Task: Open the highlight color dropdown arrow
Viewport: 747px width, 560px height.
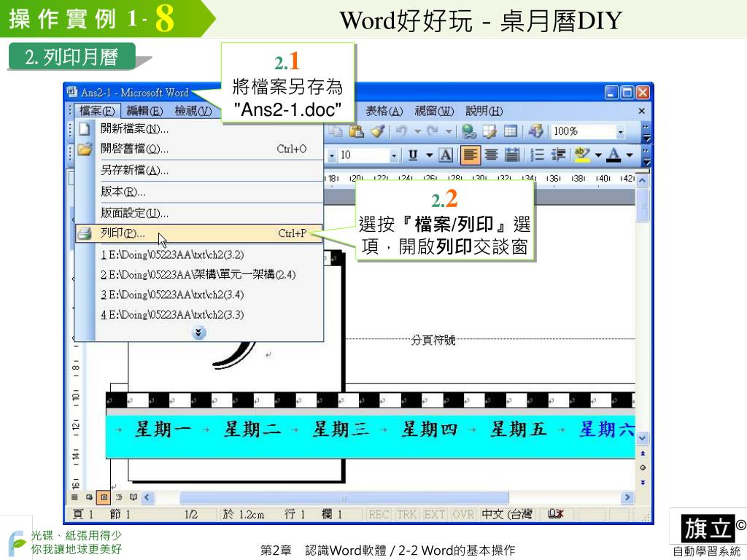Action: pyautogui.click(x=598, y=155)
